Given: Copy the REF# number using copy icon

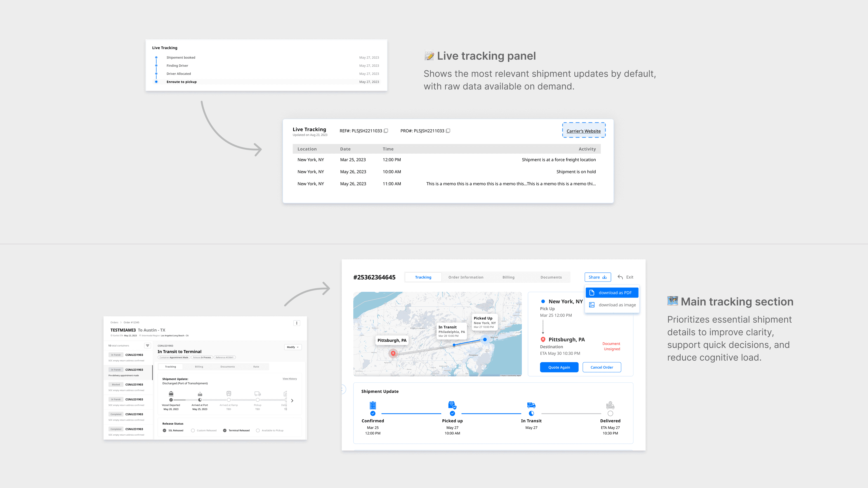Looking at the screenshot, I should click(x=386, y=131).
